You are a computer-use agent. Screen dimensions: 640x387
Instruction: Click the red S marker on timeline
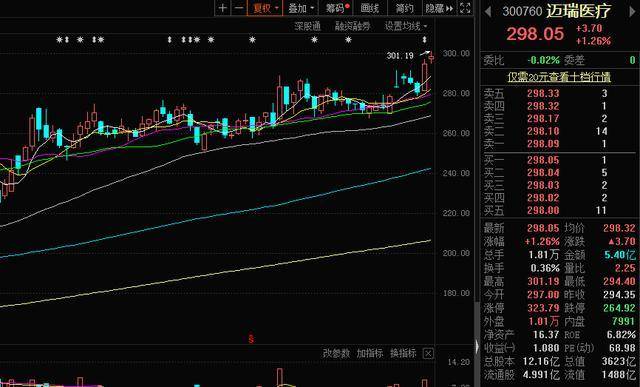tap(251, 339)
